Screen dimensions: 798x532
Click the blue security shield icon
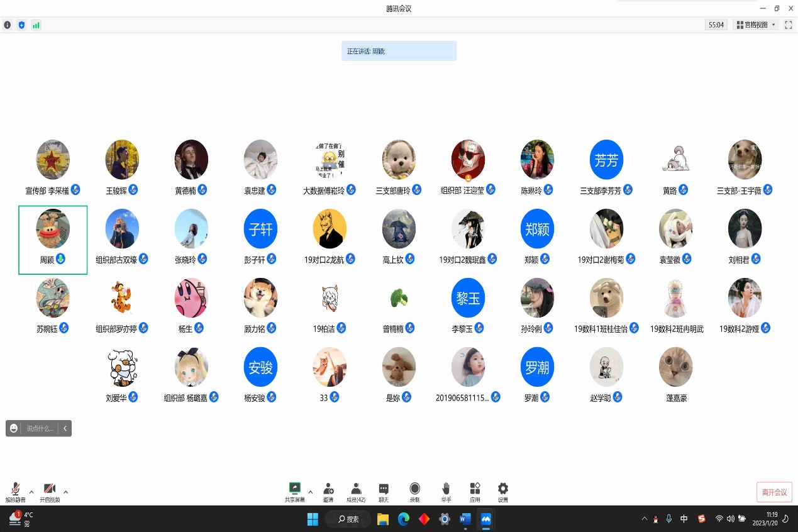[21, 25]
